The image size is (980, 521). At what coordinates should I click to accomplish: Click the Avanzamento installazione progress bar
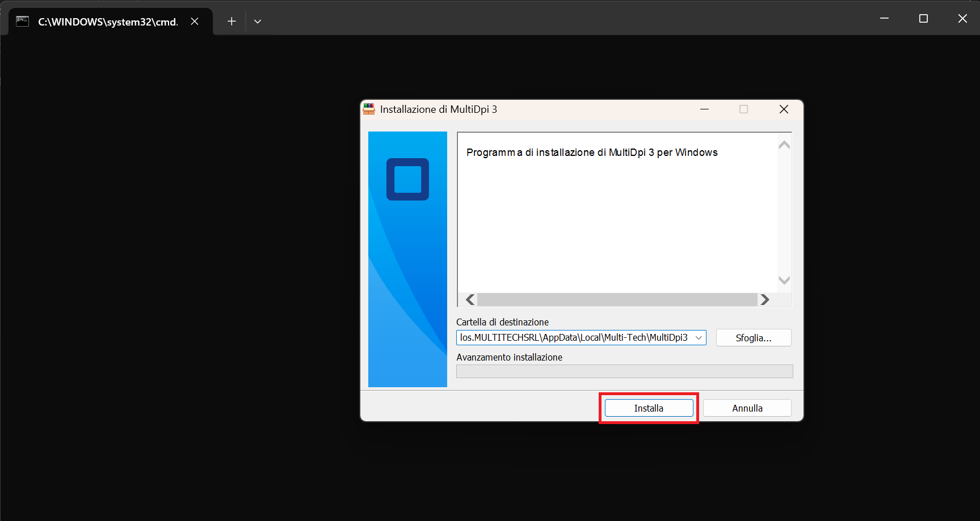(625, 371)
